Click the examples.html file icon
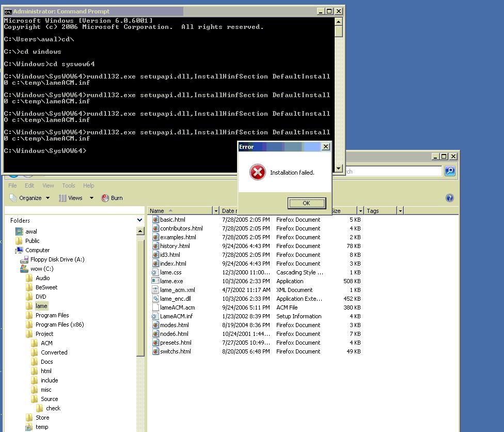This screenshot has height=432, width=504. click(155, 237)
